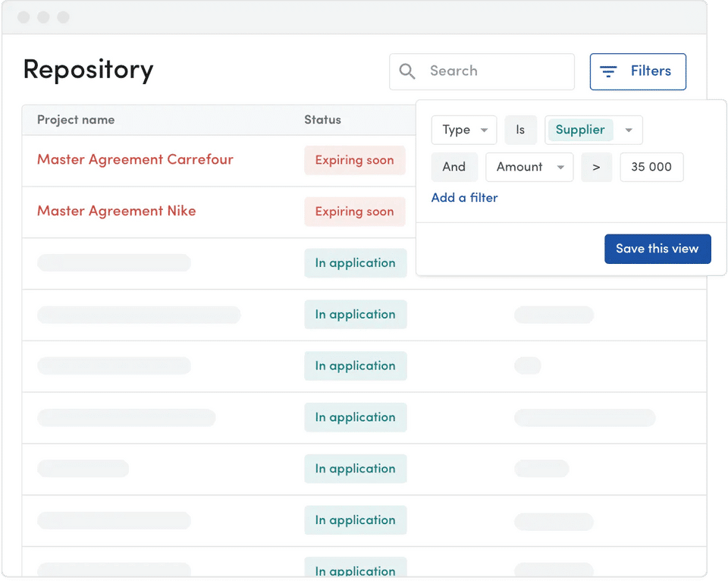
Task: Click Carrefour's 'Expiring soon' status badge
Action: click(x=354, y=160)
